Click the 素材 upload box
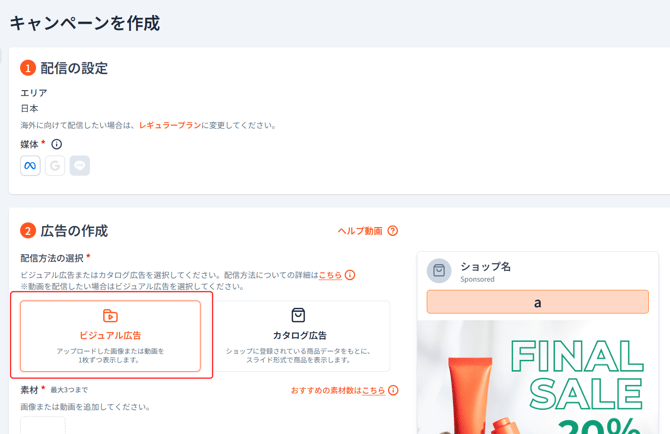Screen dimensions: 670x434 pyautogui.click(x=43, y=426)
